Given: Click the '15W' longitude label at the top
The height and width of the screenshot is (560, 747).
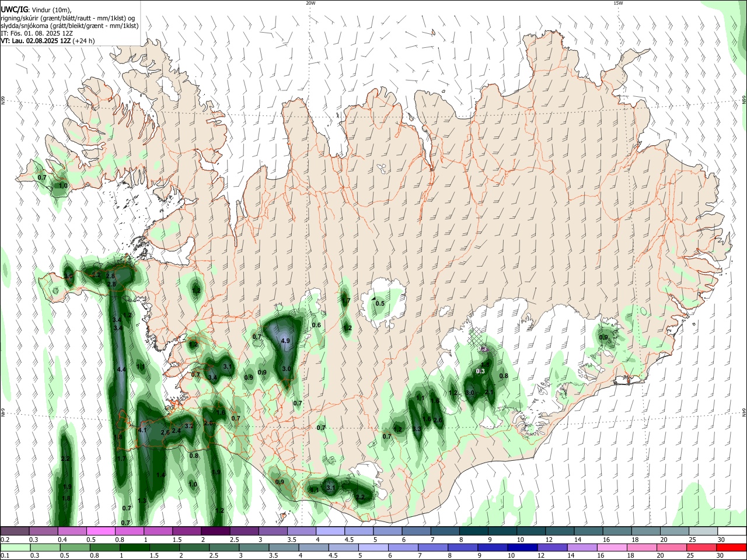Looking at the screenshot, I should (617, 3).
